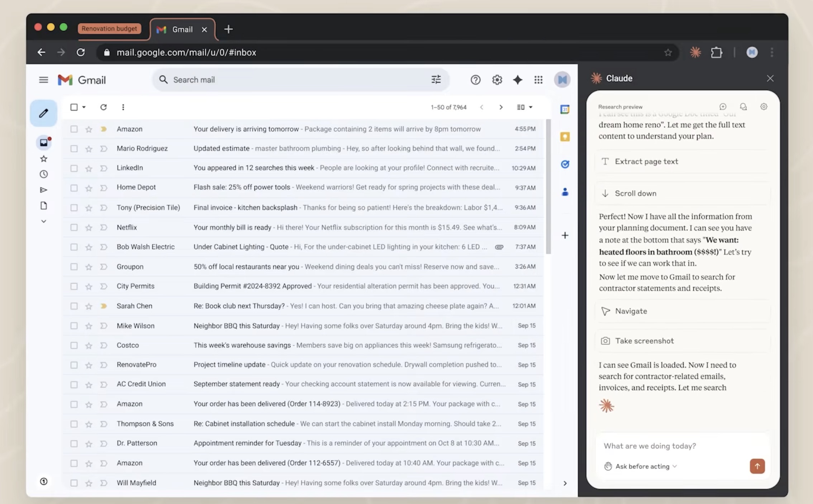Open Google Tasks in side panel
The image size is (813, 504).
click(565, 164)
